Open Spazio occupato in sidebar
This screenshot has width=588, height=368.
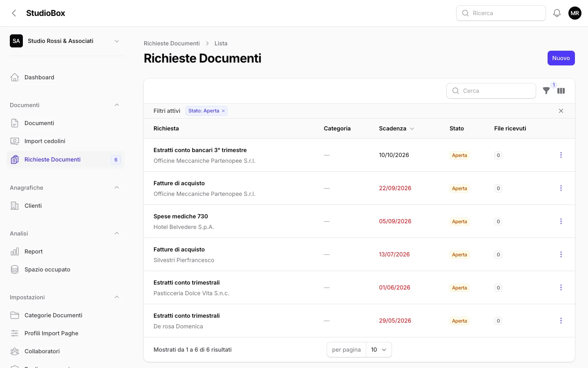(65, 269)
